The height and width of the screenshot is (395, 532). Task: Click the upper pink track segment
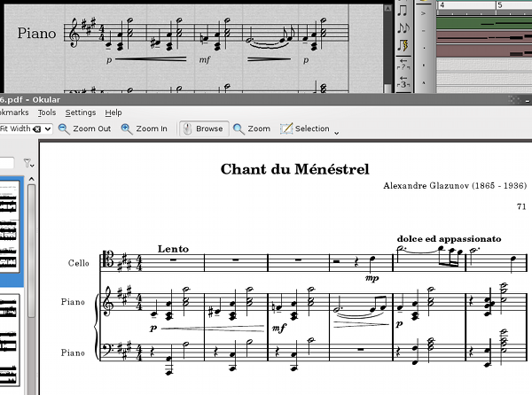point(484,36)
